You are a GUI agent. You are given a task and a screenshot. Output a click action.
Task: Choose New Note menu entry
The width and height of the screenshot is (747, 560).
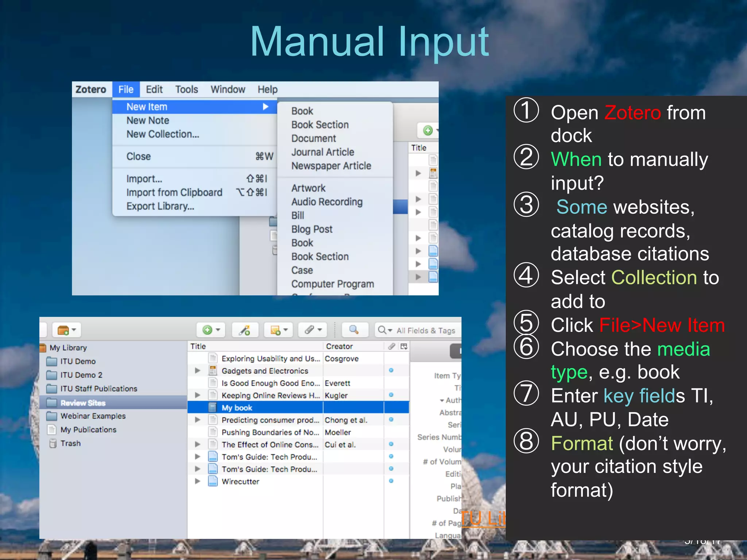(148, 120)
